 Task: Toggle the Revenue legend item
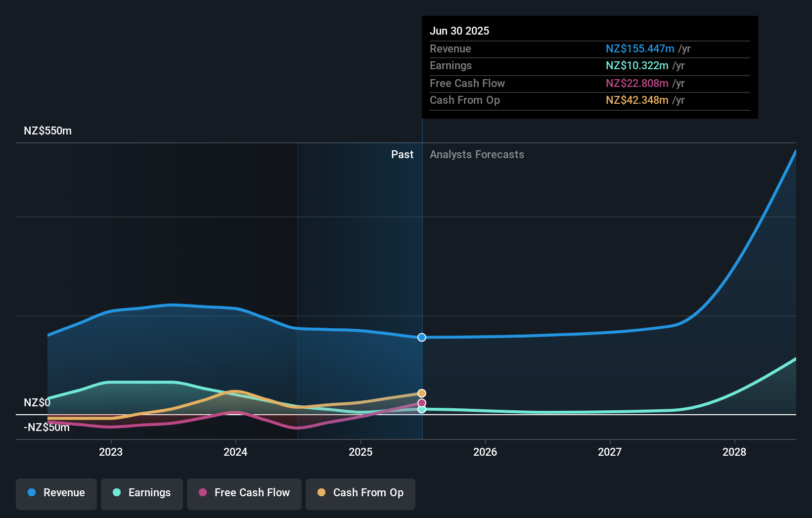coord(56,493)
